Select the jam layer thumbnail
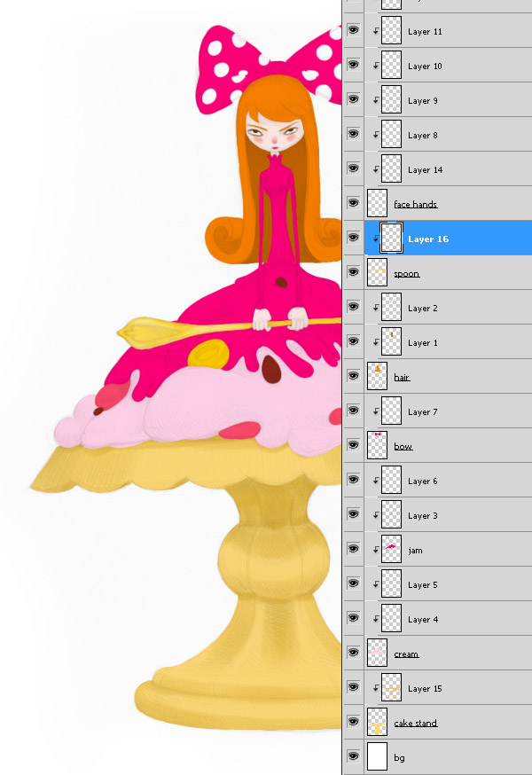The width and height of the screenshot is (532, 775). pos(392,549)
